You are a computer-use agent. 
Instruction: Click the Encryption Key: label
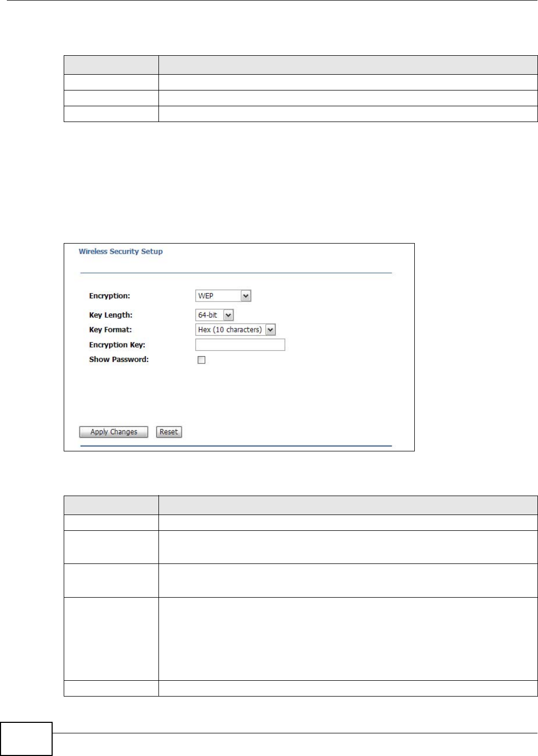point(117,345)
